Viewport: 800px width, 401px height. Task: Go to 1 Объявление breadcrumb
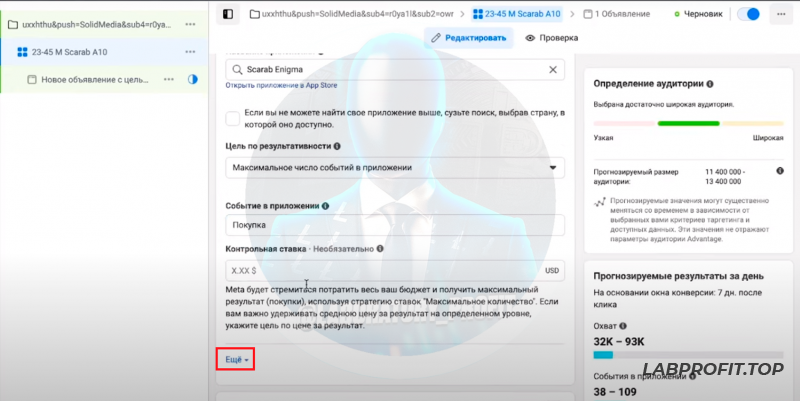point(616,14)
